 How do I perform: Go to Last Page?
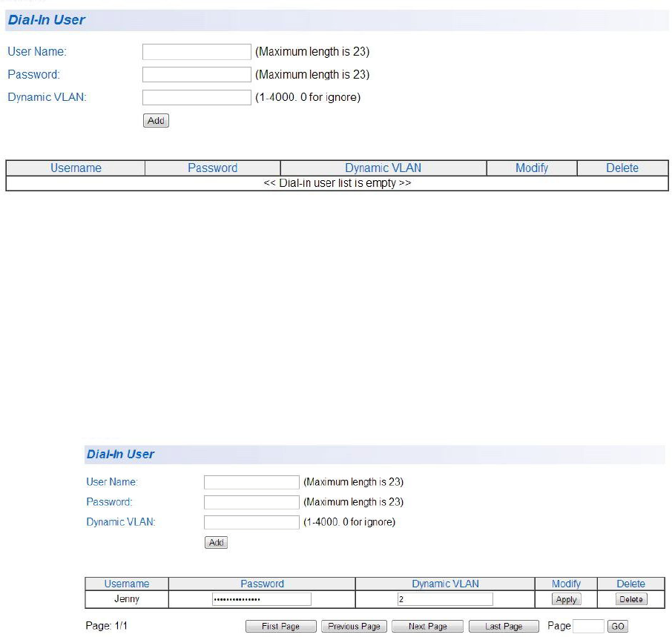click(504, 627)
